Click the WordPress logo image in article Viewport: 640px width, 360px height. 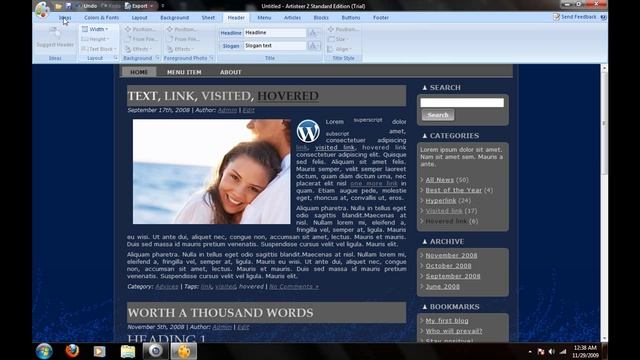pos(308,131)
